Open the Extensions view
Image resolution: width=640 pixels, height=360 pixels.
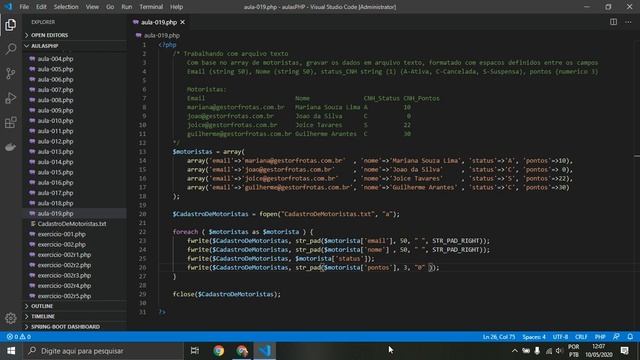[x=11, y=122]
